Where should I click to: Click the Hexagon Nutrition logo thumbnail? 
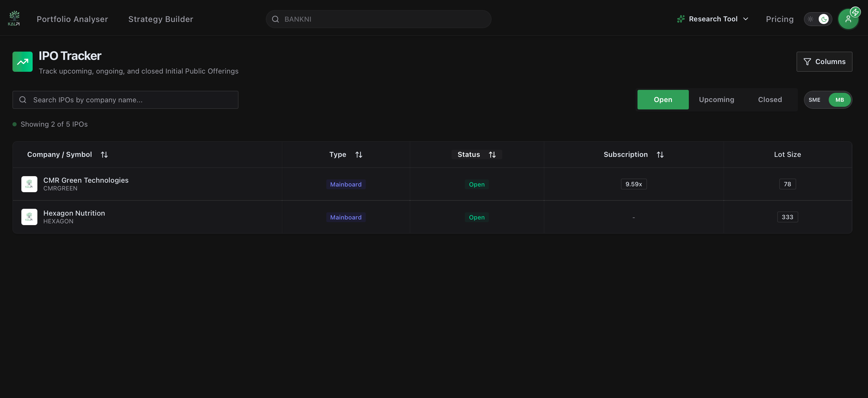[29, 217]
